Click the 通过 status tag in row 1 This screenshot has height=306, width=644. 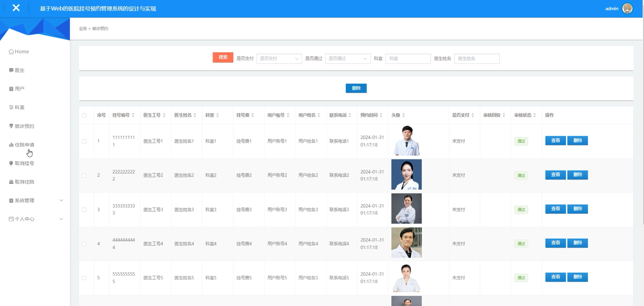(521, 141)
